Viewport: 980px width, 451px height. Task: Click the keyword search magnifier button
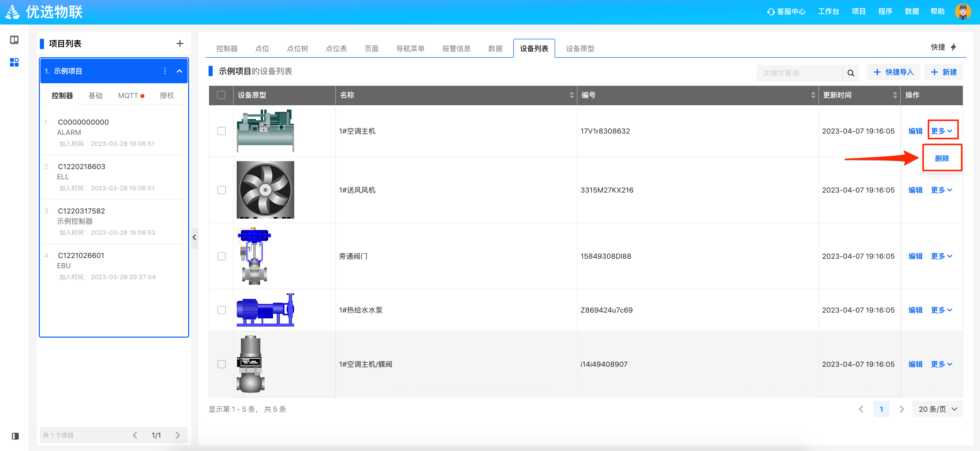(x=851, y=73)
